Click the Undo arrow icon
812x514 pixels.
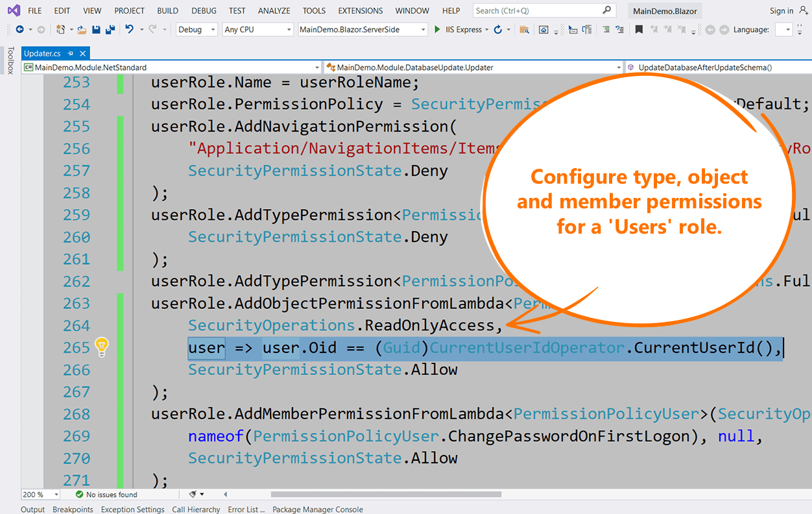(x=129, y=30)
